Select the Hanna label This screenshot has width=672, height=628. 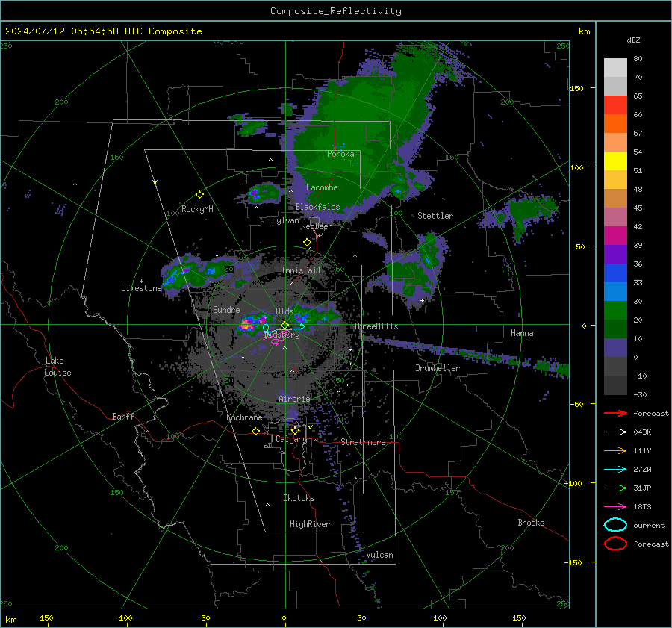[522, 333]
